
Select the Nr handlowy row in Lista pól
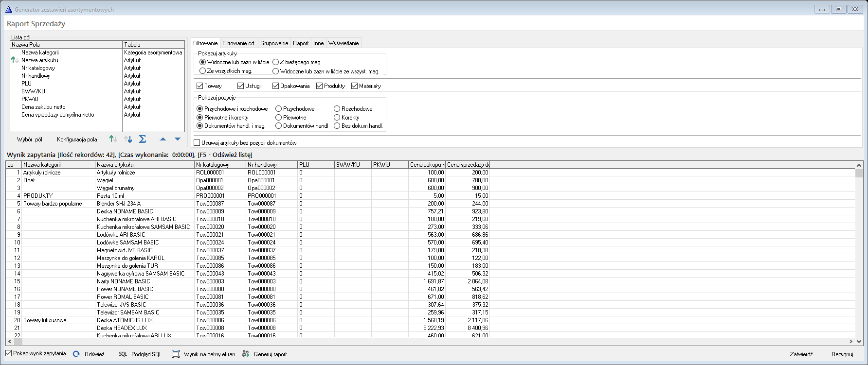click(97, 76)
